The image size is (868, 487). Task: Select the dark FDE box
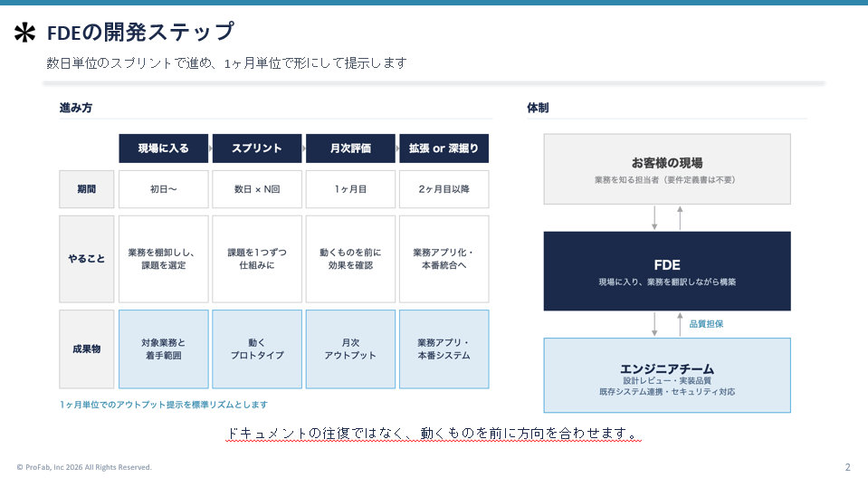667,272
